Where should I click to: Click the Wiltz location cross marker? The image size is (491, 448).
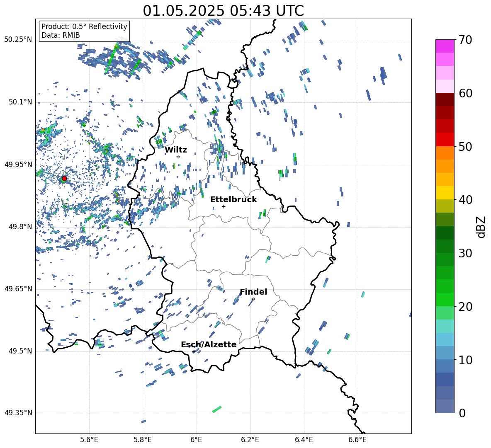(178, 157)
